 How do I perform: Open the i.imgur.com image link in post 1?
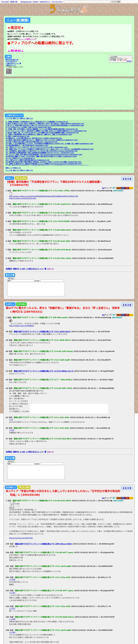click(x=23, y=198)
